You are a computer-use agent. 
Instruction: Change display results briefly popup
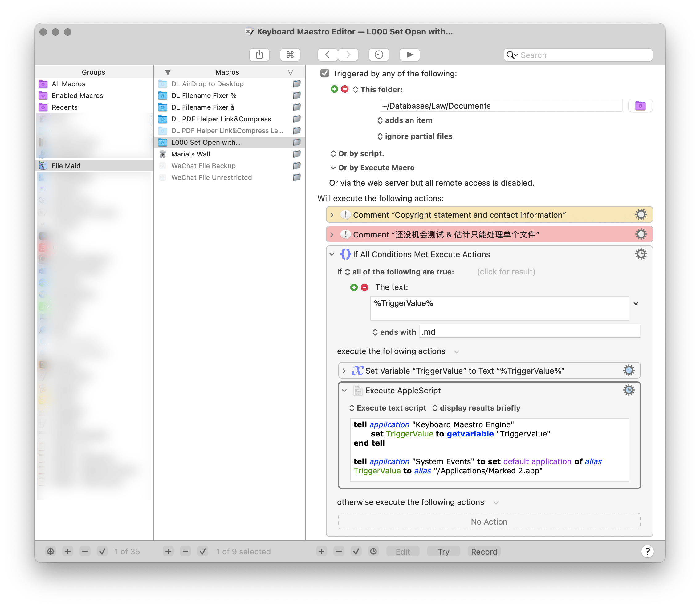click(476, 408)
